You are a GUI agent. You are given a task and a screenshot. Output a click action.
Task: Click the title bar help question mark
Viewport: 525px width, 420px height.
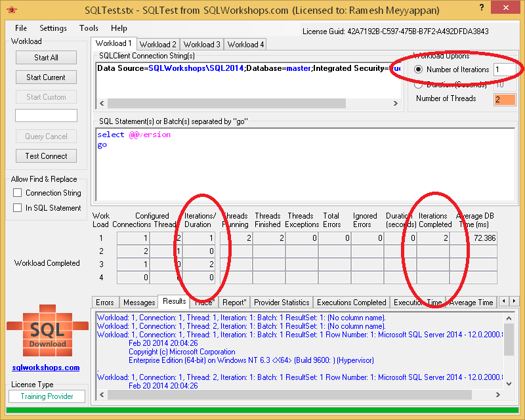coord(482,7)
